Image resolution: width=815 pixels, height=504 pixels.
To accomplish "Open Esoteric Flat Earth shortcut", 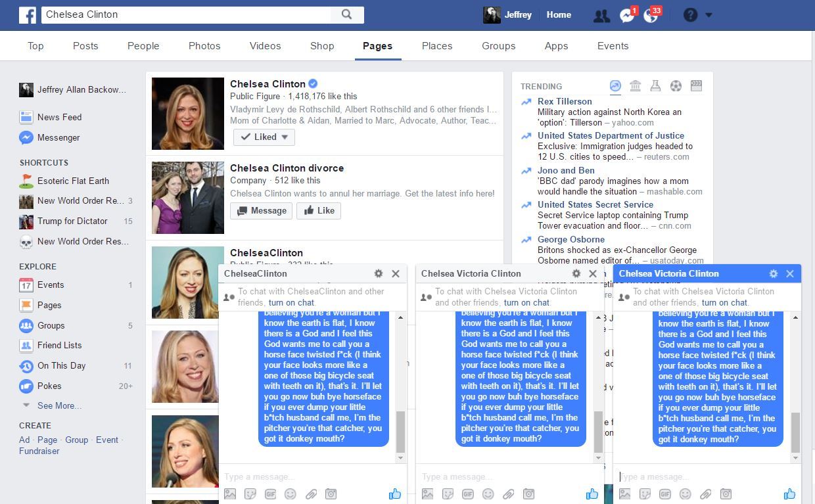I will tap(73, 181).
